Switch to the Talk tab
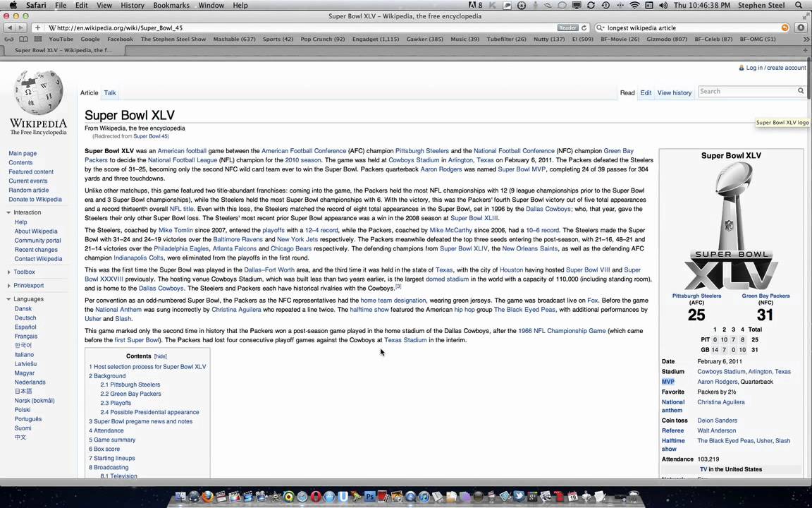The image size is (812, 508). click(x=110, y=93)
